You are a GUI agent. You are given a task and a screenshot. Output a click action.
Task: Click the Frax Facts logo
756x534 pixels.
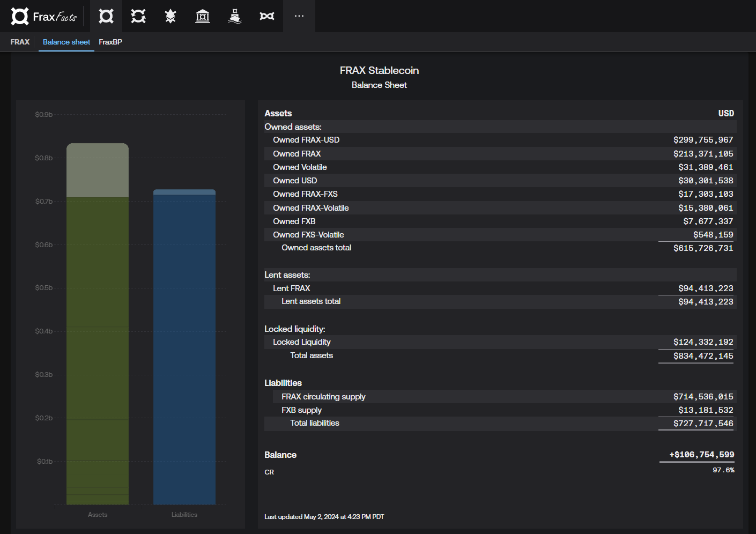click(x=44, y=17)
